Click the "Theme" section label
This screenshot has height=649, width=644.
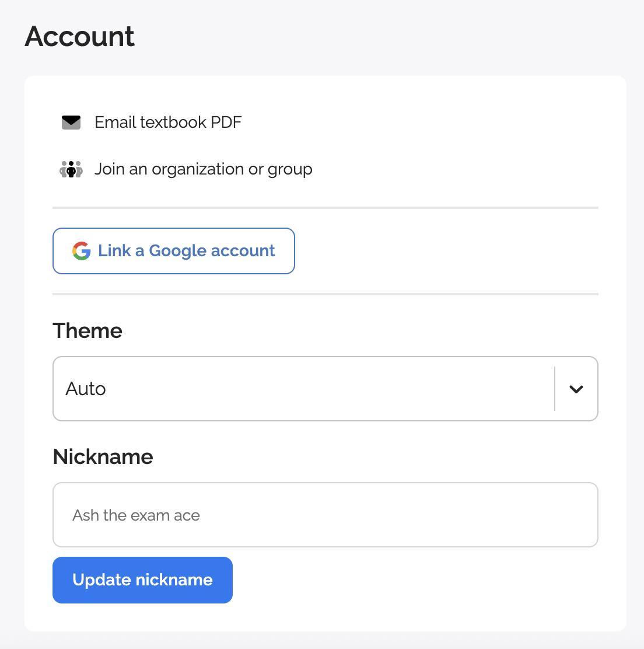coord(87,331)
